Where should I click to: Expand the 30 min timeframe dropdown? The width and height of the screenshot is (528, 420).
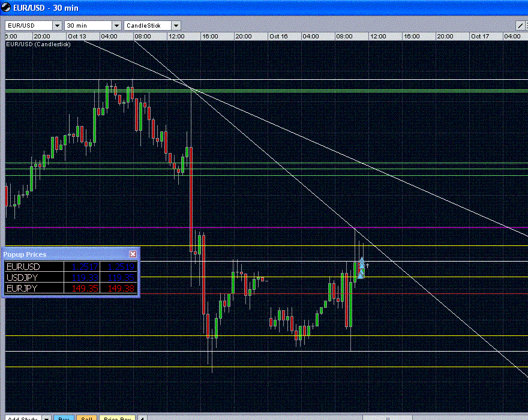tap(116, 26)
